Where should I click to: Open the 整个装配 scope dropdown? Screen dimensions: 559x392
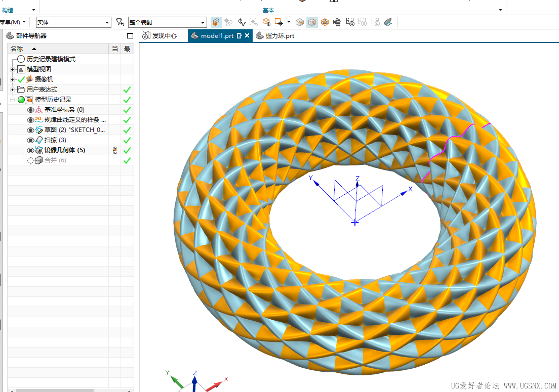pyautogui.click(x=168, y=22)
